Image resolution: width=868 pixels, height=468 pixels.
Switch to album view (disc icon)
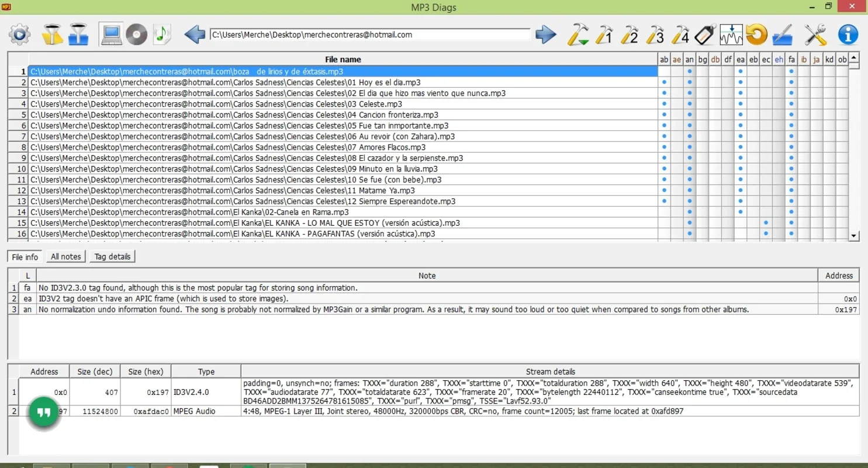(137, 35)
